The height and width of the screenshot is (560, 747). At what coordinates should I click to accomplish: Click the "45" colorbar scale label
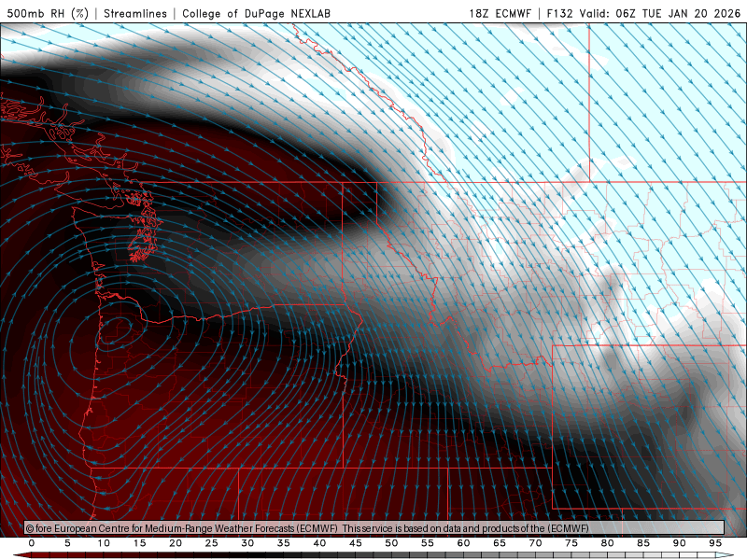tap(356, 543)
